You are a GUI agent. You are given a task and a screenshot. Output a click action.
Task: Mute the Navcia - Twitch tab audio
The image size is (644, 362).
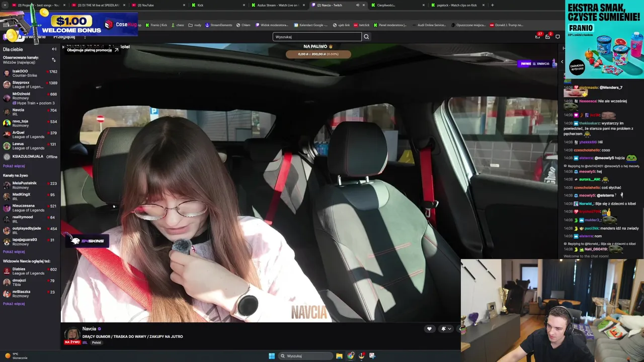coord(358,5)
